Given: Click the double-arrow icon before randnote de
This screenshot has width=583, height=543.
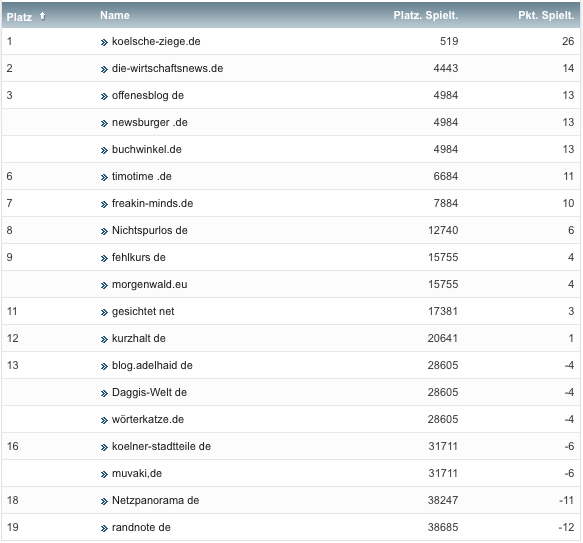Looking at the screenshot, I should point(104,528).
